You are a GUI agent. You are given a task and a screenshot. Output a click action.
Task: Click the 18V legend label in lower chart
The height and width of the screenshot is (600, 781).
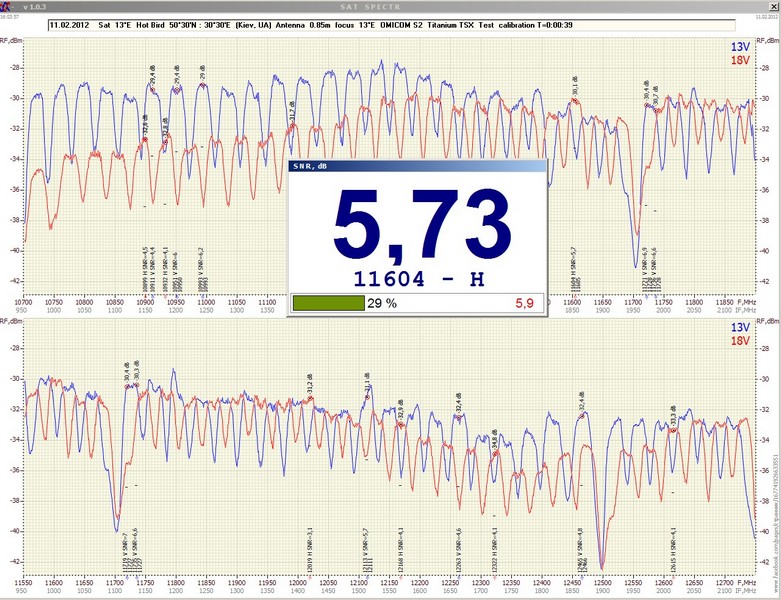tap(766, 341)
